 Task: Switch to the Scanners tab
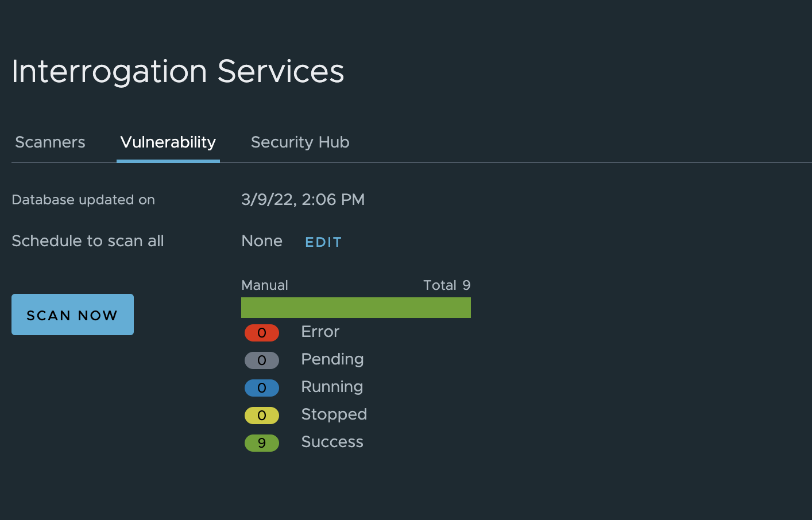(x=50, y=142)
